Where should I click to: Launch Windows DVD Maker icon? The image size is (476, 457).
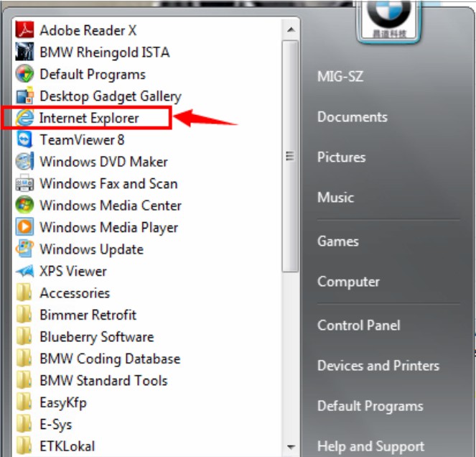point(24,162)
